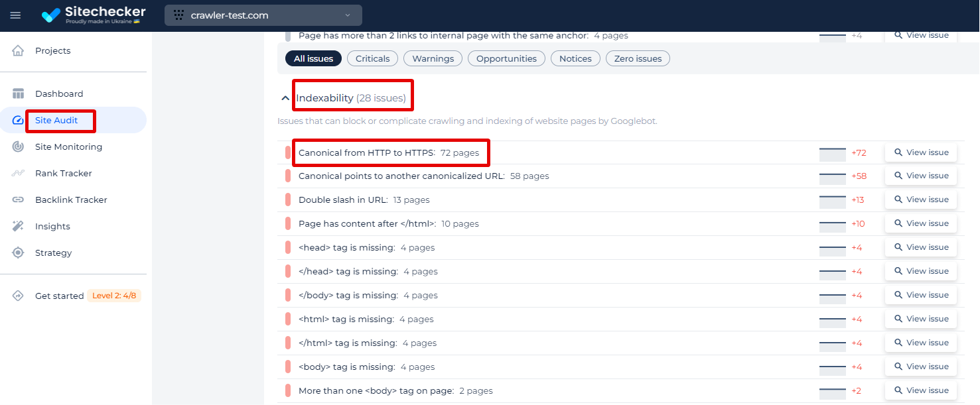Click Canonical points to another canonicalized URL text
Viewport: 980px width, 405px height.
click(401, 176)
